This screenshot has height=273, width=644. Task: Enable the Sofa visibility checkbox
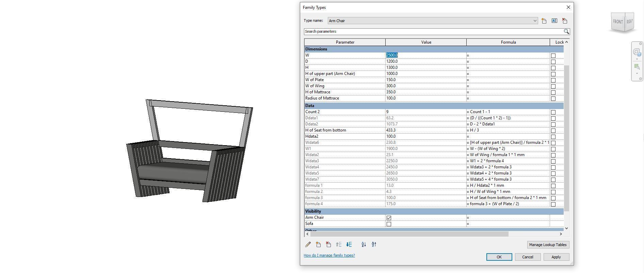click(389, 224)
